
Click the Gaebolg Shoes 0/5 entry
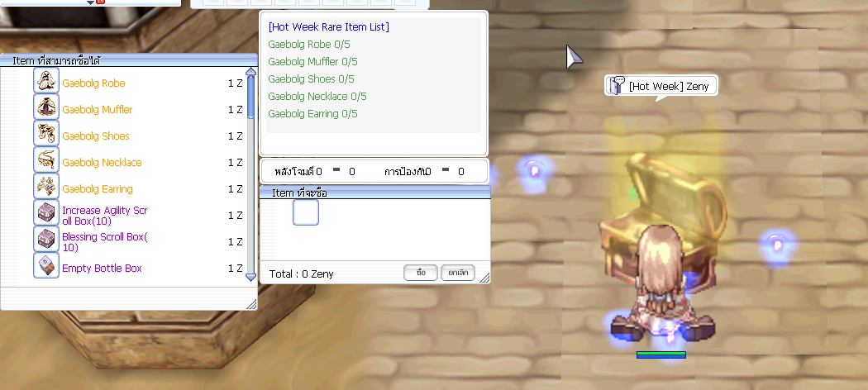311,79
